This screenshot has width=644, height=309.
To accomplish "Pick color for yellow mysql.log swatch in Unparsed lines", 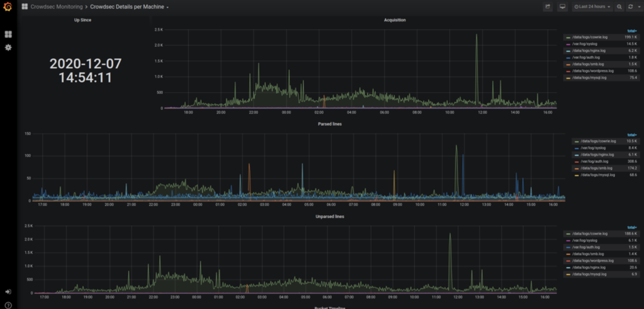I will coord(568,274).
